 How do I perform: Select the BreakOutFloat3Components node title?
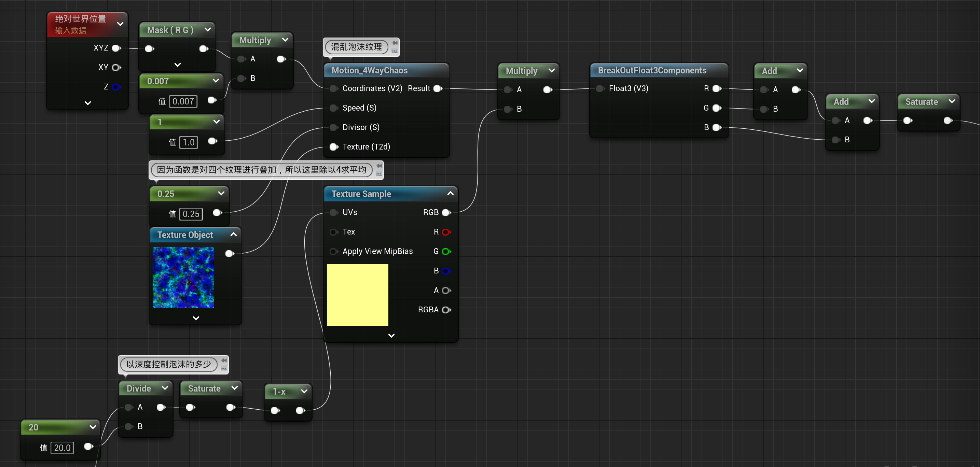[652, 70]
